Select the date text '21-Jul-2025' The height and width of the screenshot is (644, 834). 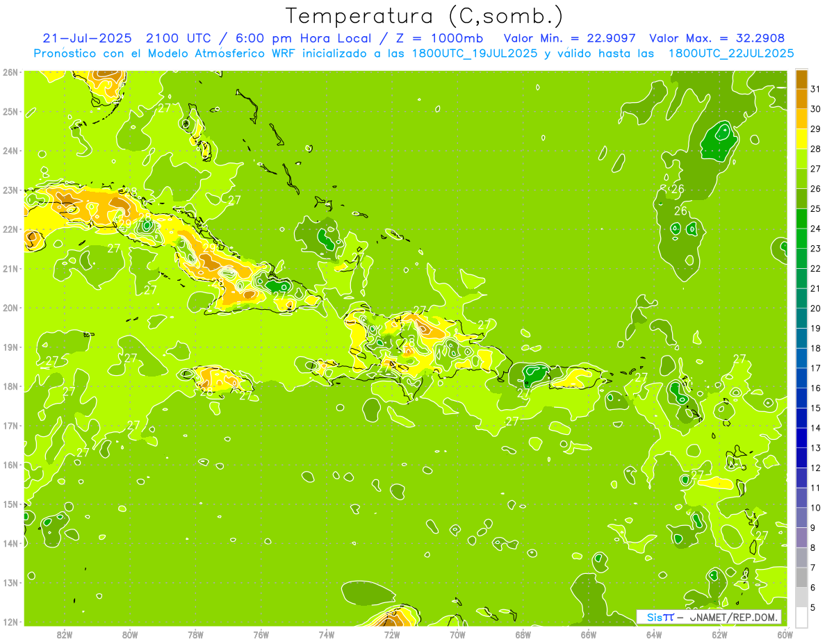click(x=88, y=38)
